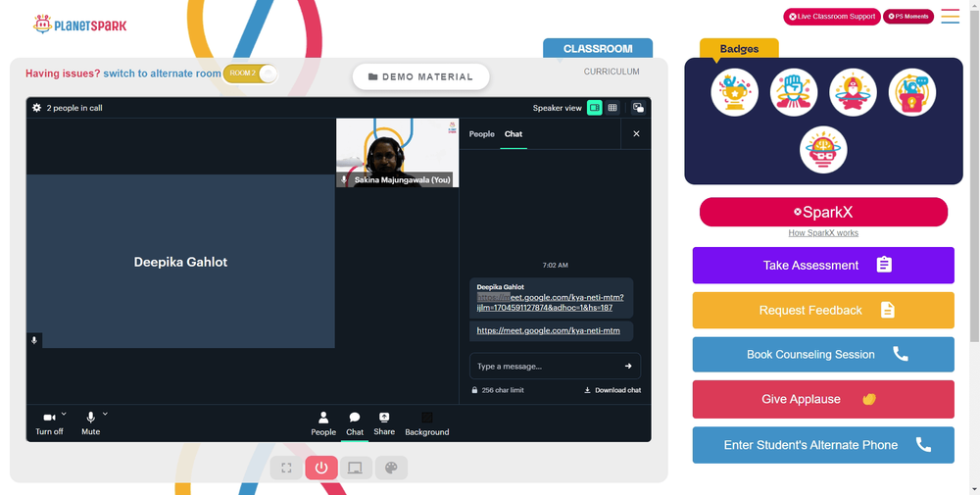Switch to grid view layout icon
This screenshot has width=980, height=495.
coord(612,108)
